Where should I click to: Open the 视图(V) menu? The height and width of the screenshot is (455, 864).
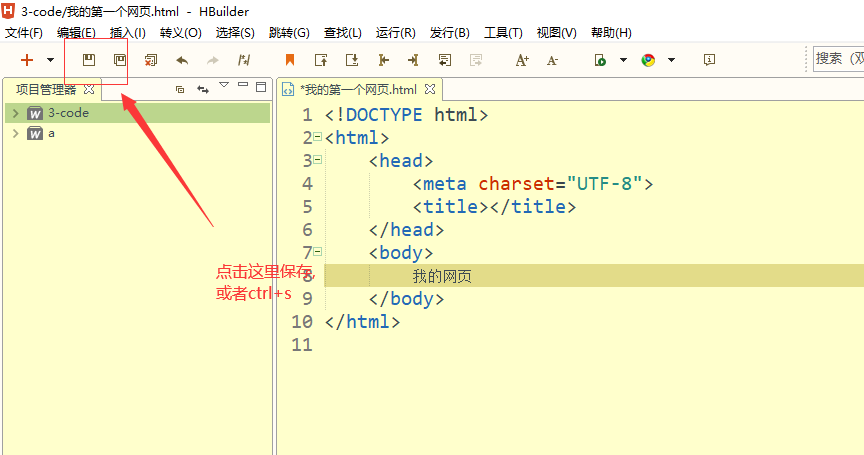coord(557,33)
